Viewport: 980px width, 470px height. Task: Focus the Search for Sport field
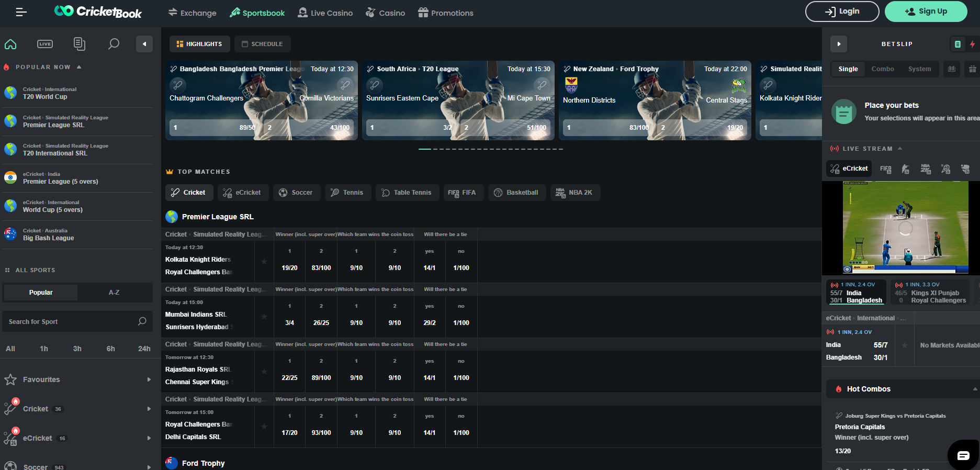tap(77, 321)
